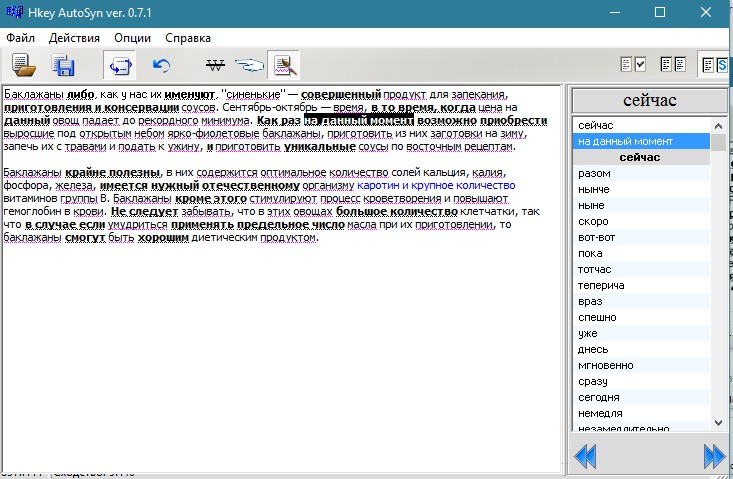Click the next word double-right arrow
Viewport: 733px width, 479px height.
click(x=714, y=456)
